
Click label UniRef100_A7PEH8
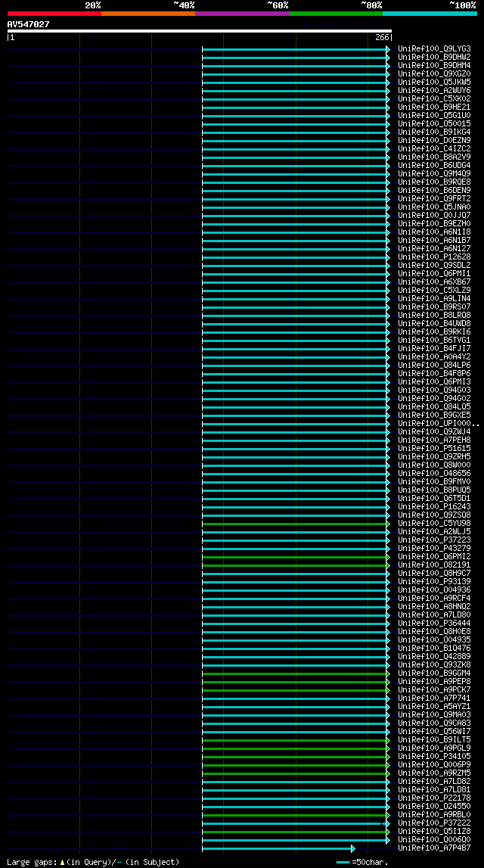[434, 440]
